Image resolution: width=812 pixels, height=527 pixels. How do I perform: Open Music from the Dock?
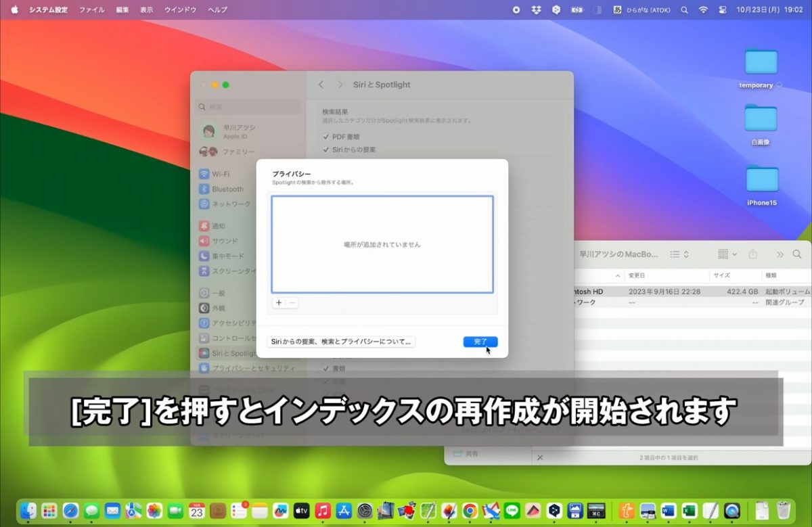pyautogui.click(x=323, y=511)
